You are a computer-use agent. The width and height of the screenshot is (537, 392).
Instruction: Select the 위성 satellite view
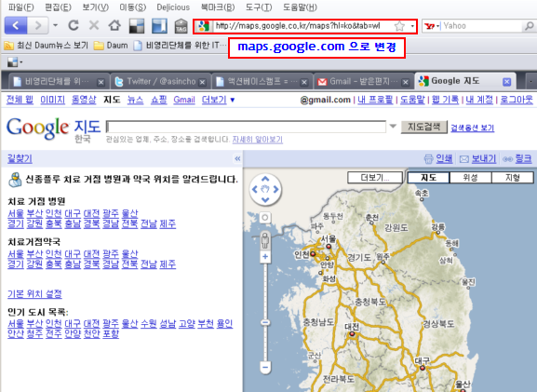pyautogui.click(x=471, y=178)
